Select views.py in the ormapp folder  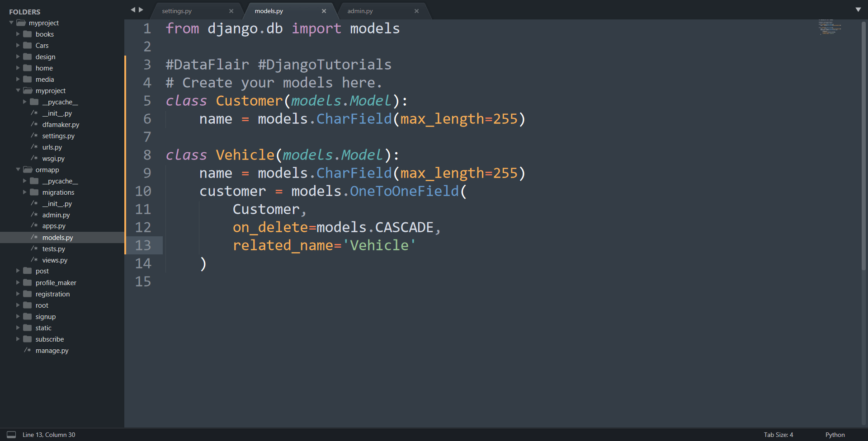tap(55, 260)
